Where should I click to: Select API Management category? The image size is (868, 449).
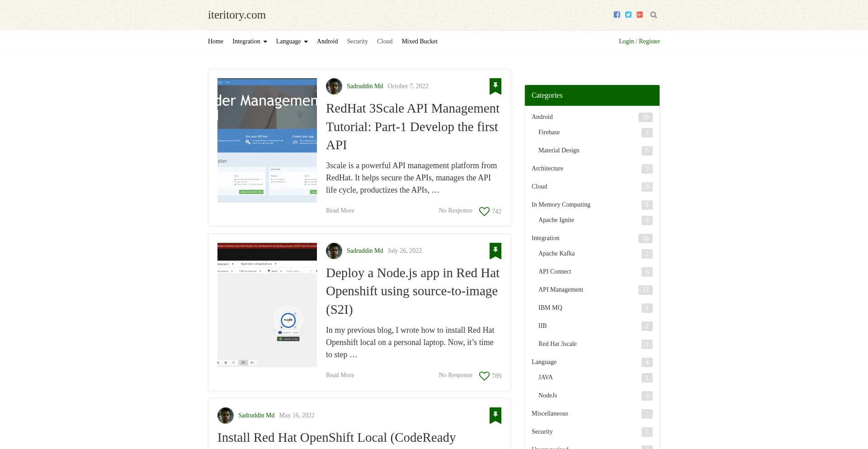click(x=561, y=289)
